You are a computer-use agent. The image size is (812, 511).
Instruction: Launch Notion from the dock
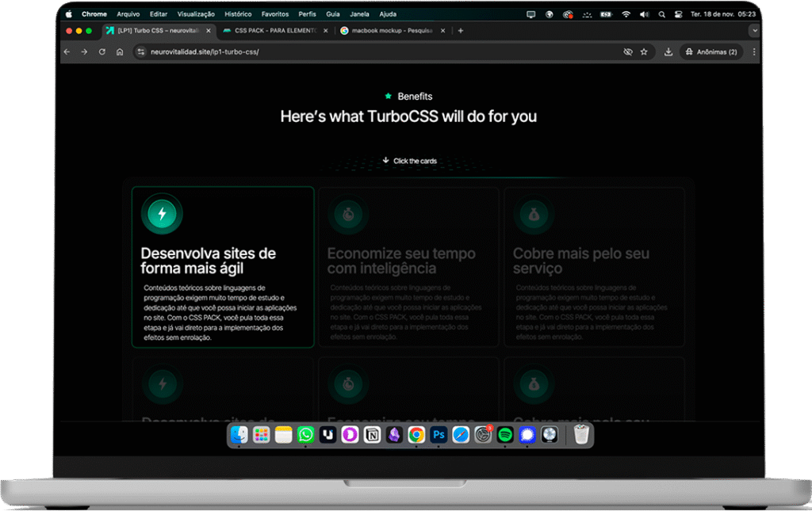point(372,435)
